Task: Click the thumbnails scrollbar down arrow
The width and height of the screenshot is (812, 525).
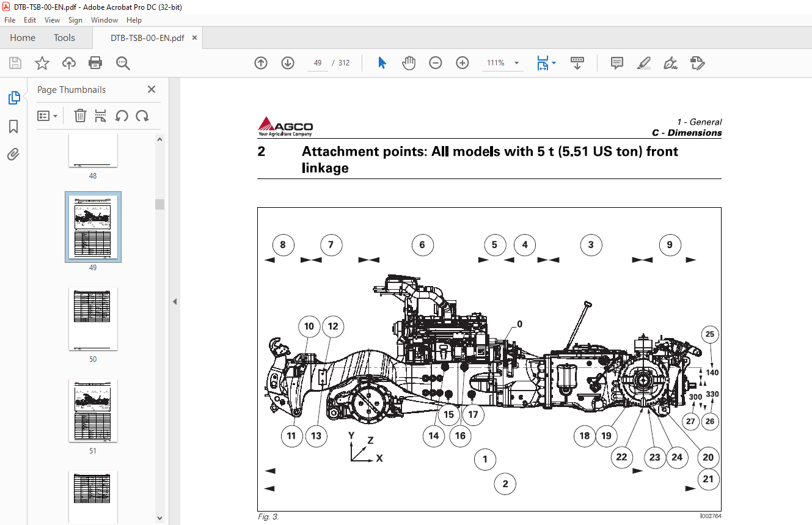Action: 160,518
